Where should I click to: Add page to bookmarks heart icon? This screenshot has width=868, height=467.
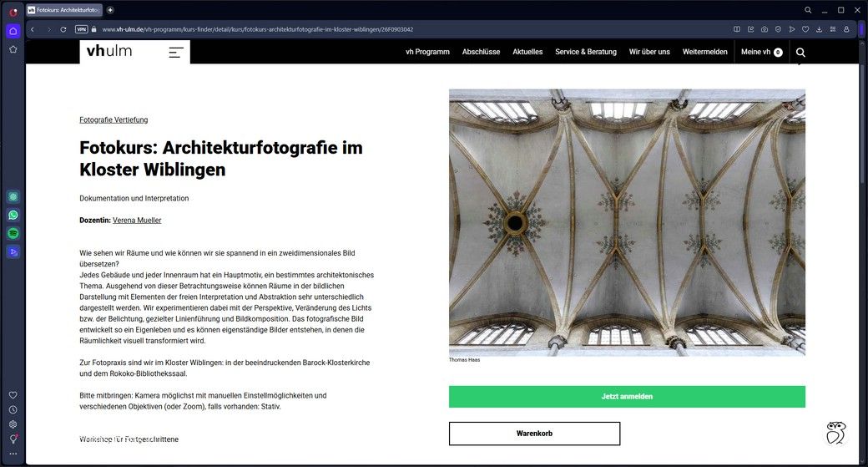(805, 29)
